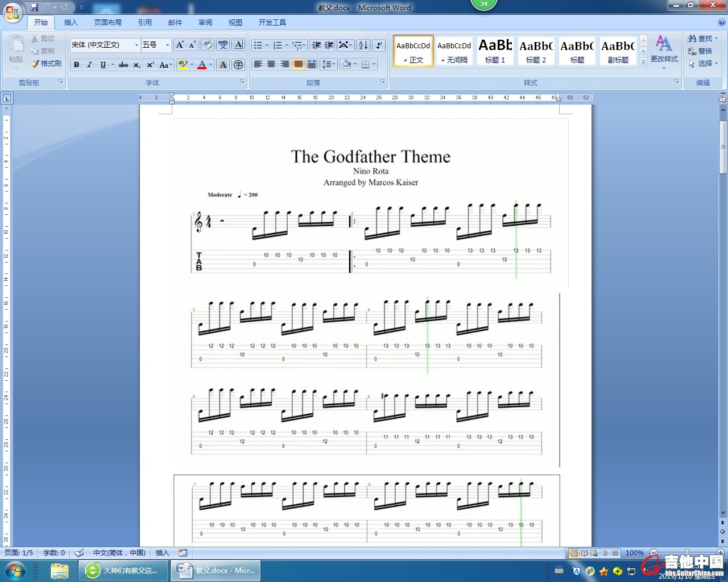
Task: Expand styles gallery more arrow
Action: point(644,62)
